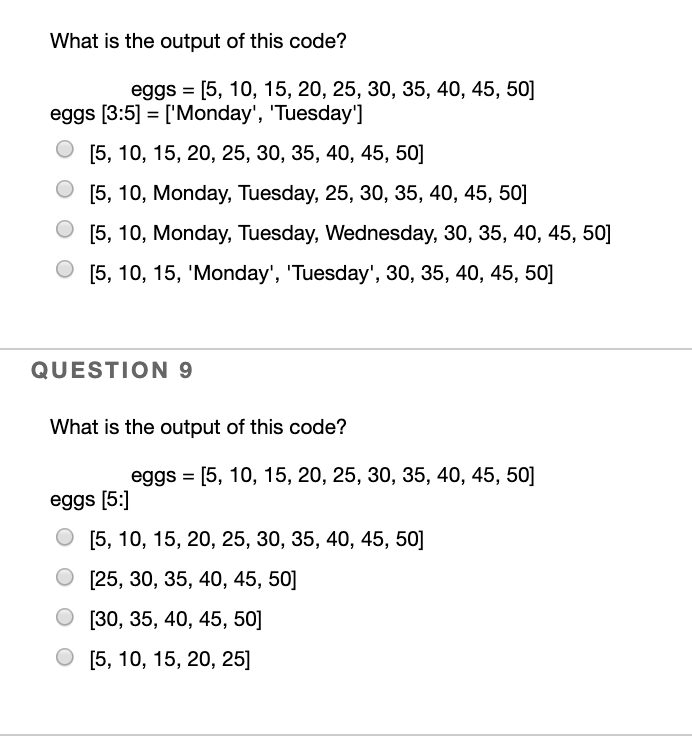The height and width of the screenshot is (738, 692).
Task: Click label text '[25, 30, 35, 40, 45, 50]'
Action: click(192, 579)
